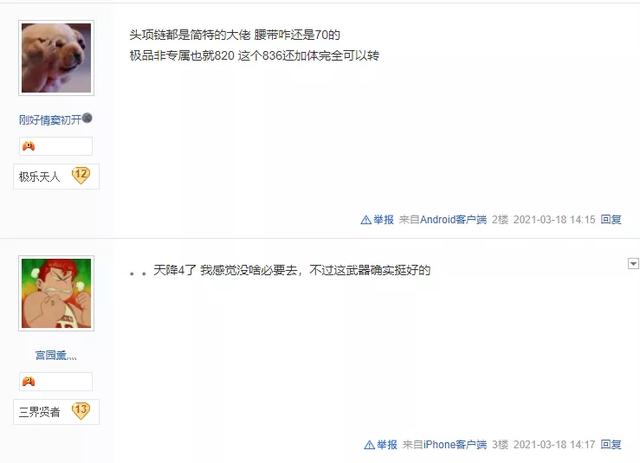This screenshot has width=640, height=463.
Task: Click the 三界贤者 title label
Action: pyautogui.click(x=39, y=412)
